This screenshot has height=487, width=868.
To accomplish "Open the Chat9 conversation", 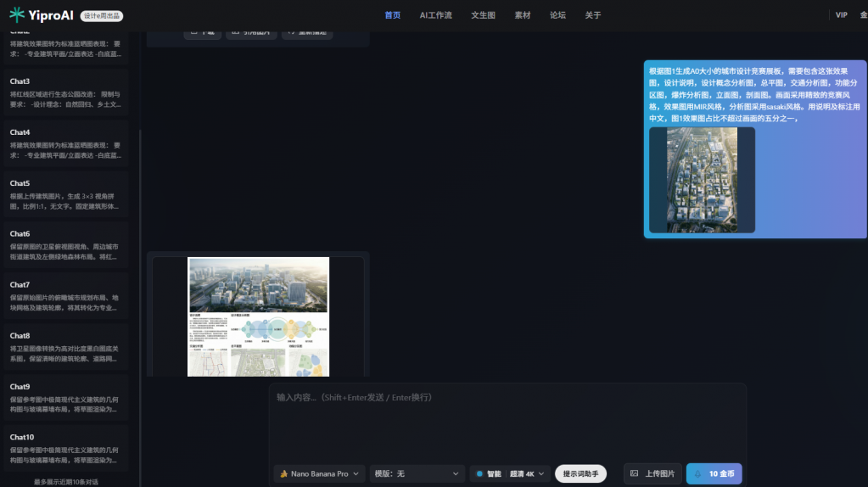I will (x=66, y=397).
